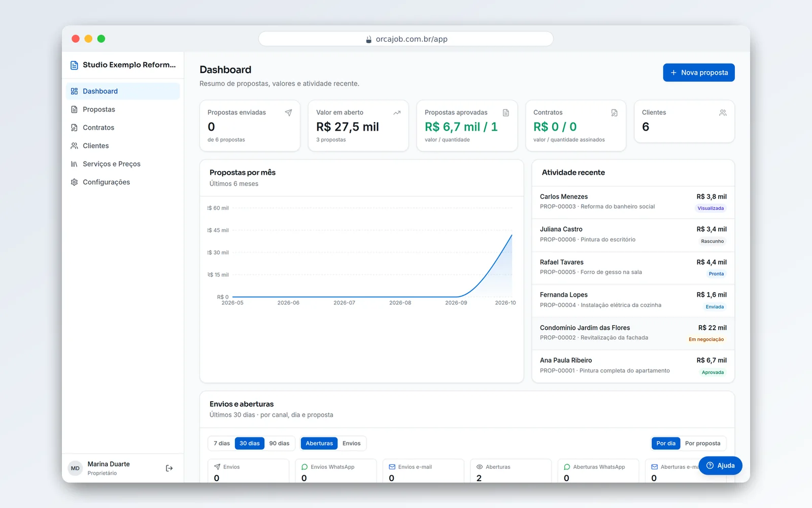Image resolution: width=812 pixels, height=508 pixels.
Task: Click the Serviços e Preços library icon
Action: tap(74, 164)
